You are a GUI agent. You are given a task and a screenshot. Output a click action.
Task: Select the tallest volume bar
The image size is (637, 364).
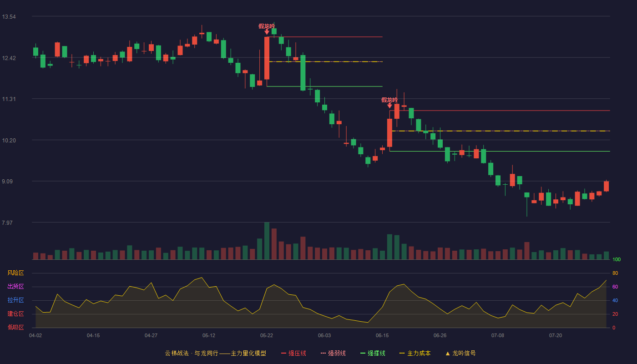click(x=267, y=241)
